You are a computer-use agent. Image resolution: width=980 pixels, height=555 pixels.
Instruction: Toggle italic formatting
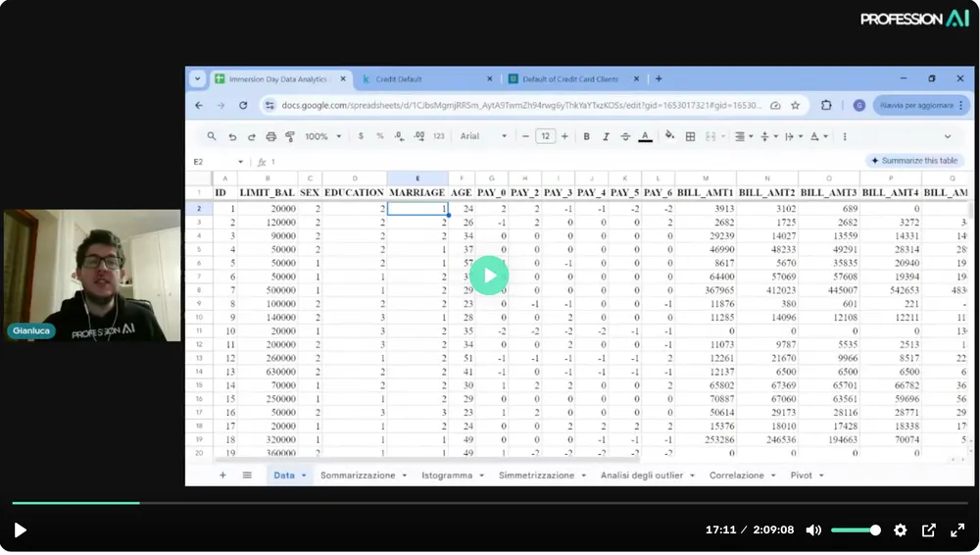606,136
